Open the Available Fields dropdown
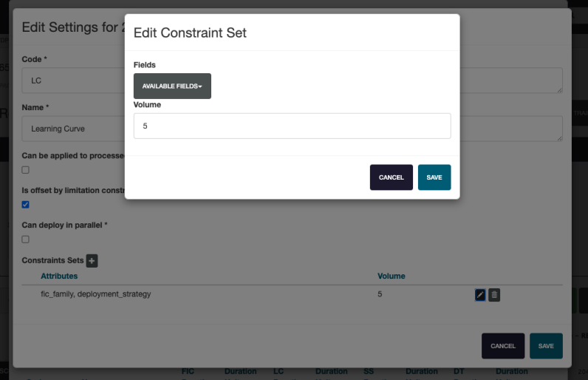 [172, 86]
